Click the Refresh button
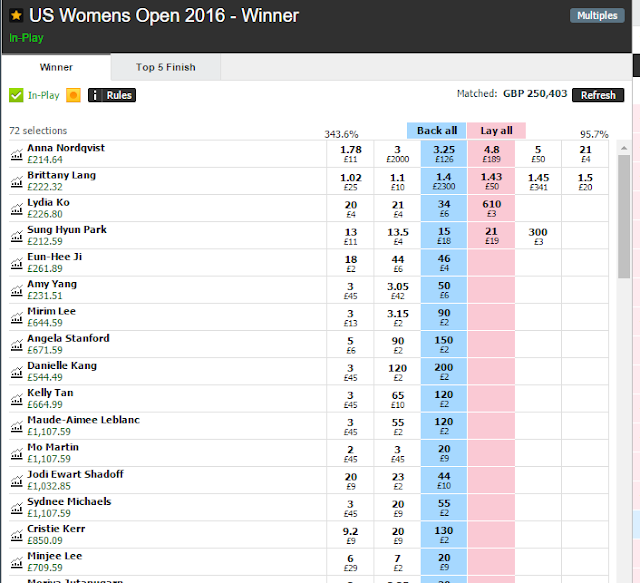The height and width of the screenshot is (583, 640). pos(598,95)
